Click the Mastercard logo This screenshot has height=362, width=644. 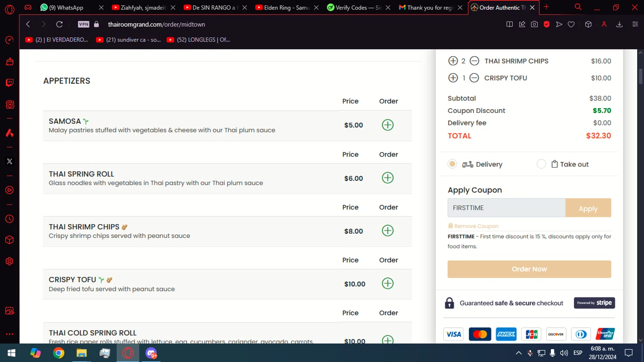(480, 334)
